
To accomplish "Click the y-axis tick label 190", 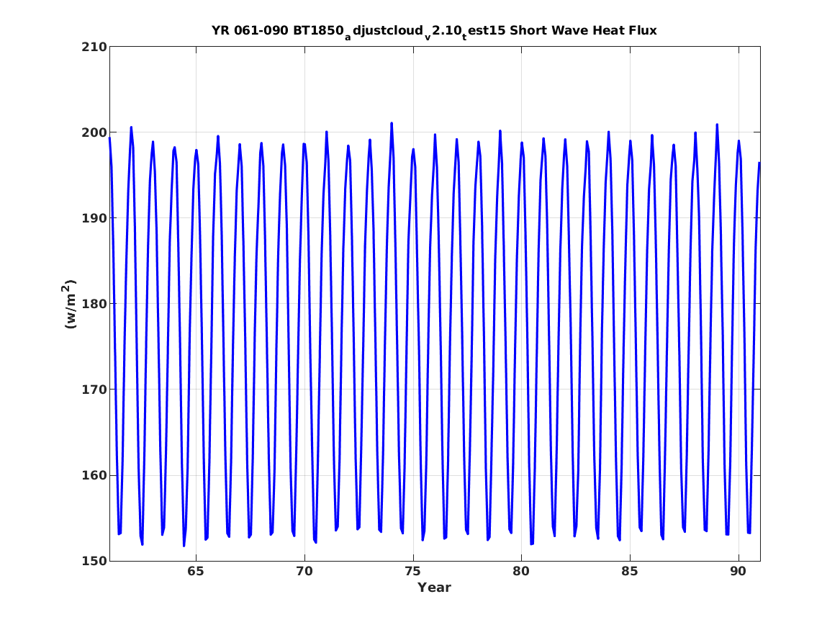I will click(94, 218).
